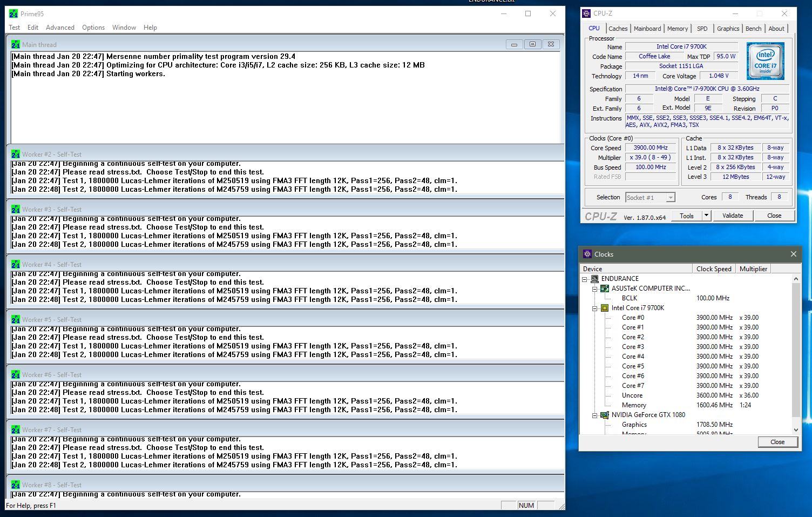Image resolution: width=812 pixels, height=517 pixels.
Task: Collapse the NVIDIA GeForce GTX 1080 node
Action: pyautogui.click(x=594, y=415)
